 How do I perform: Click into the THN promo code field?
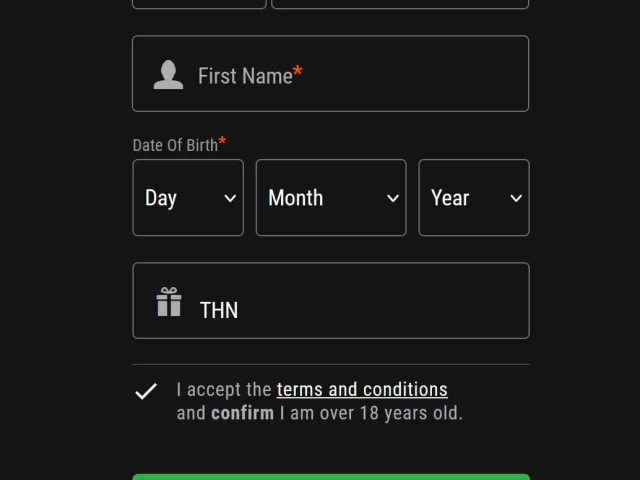point(331,300)
